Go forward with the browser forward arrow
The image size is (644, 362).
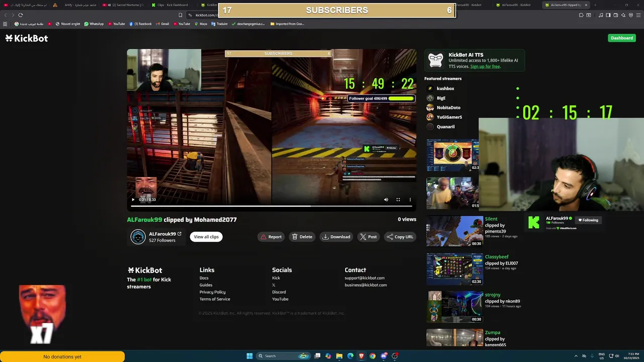[13, 15]
